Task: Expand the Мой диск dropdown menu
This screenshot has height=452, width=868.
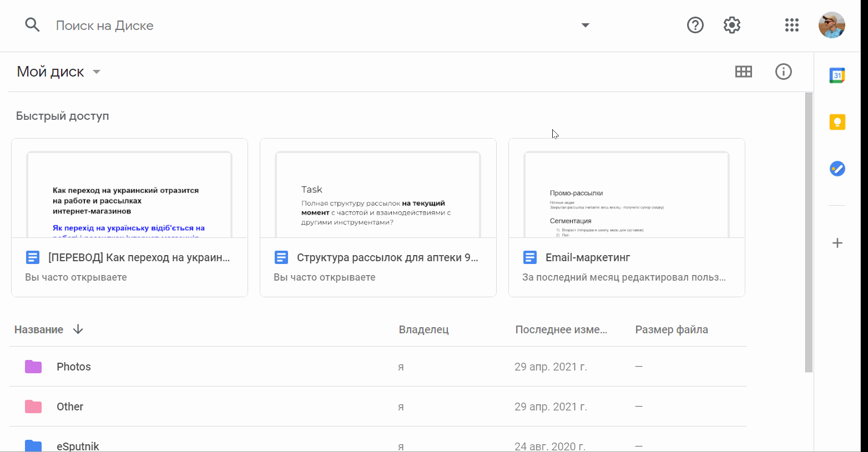Action: (97, 72)
